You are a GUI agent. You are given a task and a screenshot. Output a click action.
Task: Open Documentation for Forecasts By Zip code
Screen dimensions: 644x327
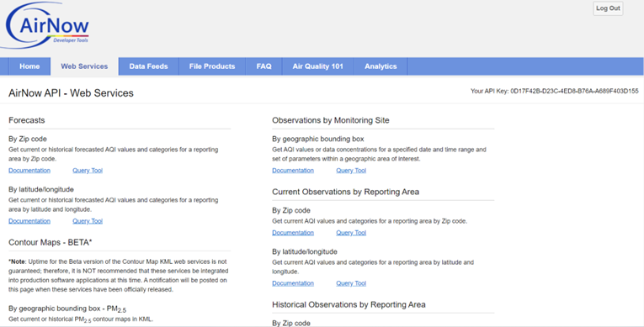(x=29, y=171)
